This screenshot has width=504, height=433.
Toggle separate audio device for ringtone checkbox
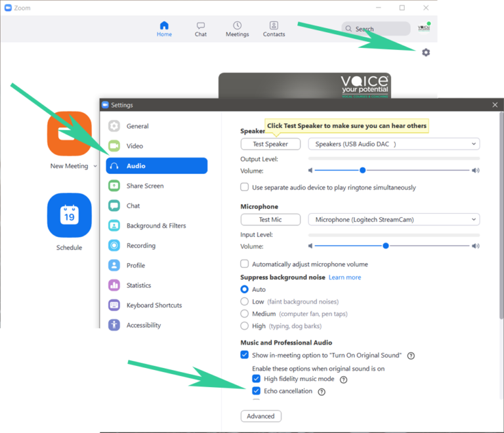pyautogui.click(x=244, y=187)
